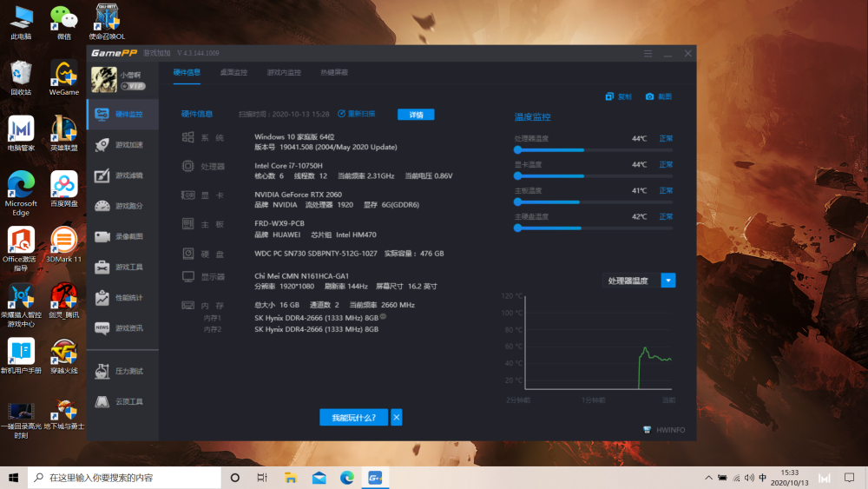Viewport: 868px width, 489px height.
Task: Open Task View on the taskbar
Action: point(262,478)
